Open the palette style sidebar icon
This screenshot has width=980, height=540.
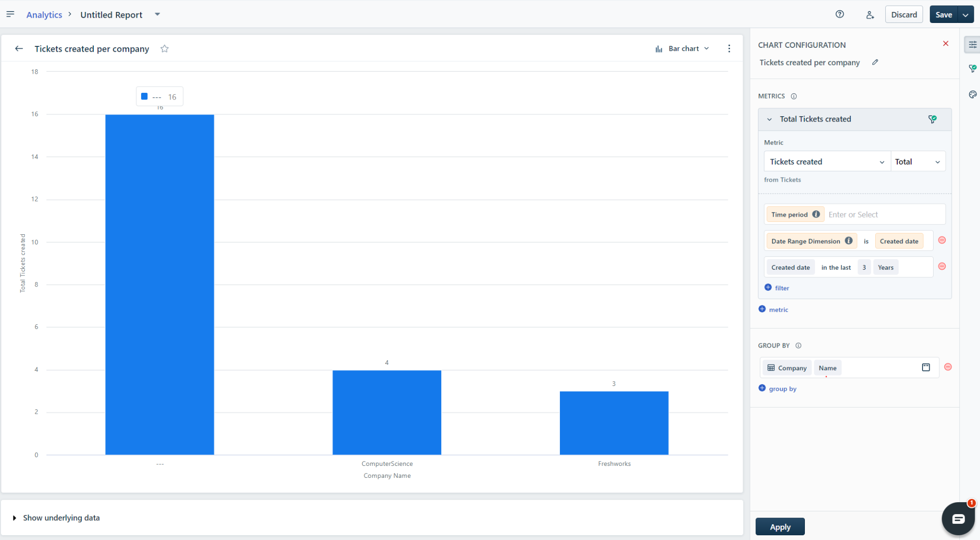[972, 95]
